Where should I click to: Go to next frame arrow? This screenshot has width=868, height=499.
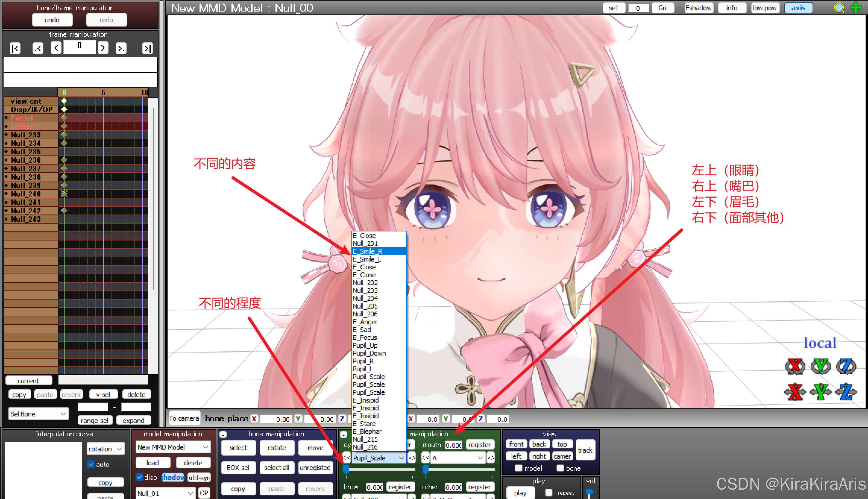pyautogui.click(x=102, y=48)
